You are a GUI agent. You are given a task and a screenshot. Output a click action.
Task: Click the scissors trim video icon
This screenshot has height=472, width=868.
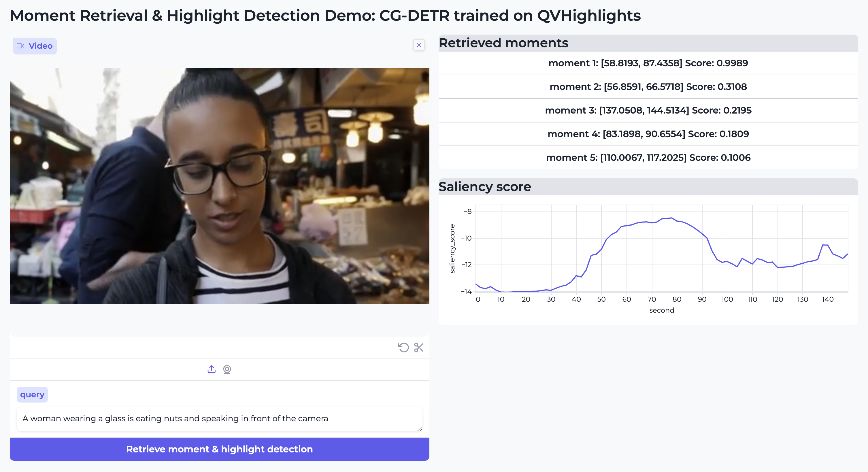tap(419, 347)
